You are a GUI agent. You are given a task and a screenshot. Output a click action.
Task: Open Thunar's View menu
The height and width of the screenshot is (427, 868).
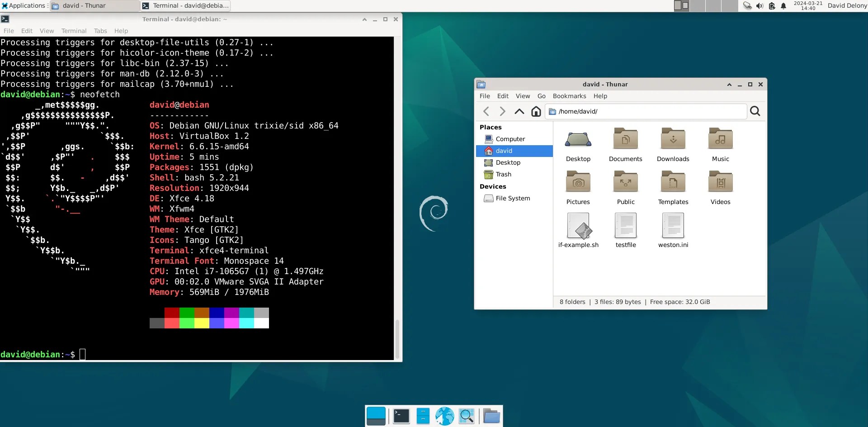[523, 96]
